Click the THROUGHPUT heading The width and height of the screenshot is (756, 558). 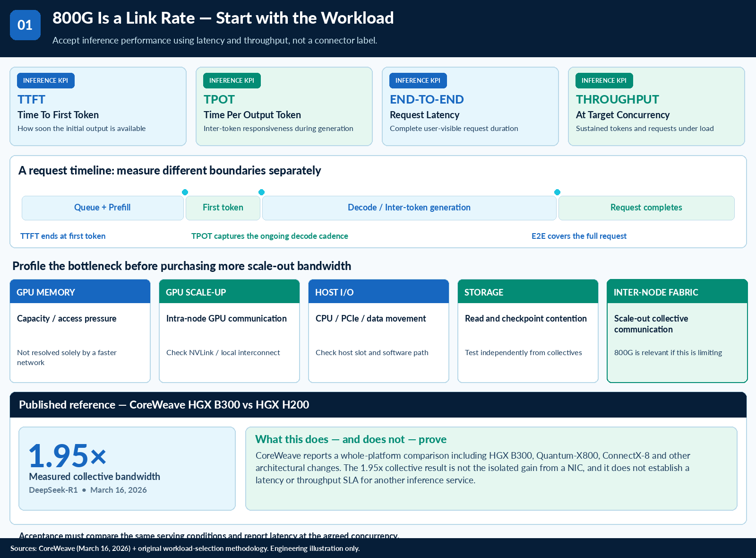[617, 99]
